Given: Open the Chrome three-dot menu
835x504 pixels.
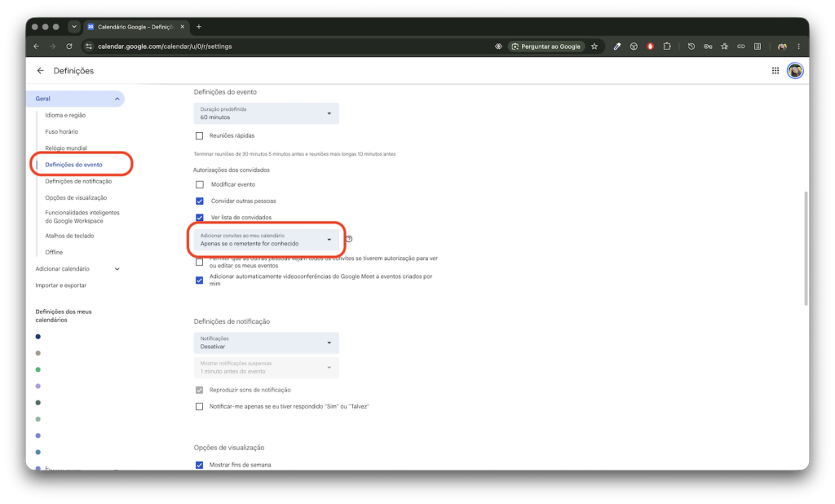Looking at the screenshot, I should pyautogui.click(x=798, y=46).
